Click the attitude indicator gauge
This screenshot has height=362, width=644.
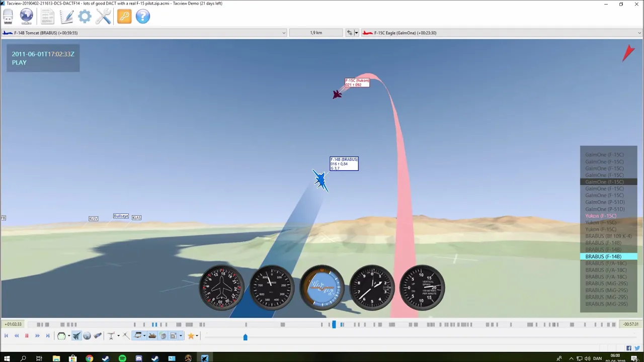[x=322, y=288]
